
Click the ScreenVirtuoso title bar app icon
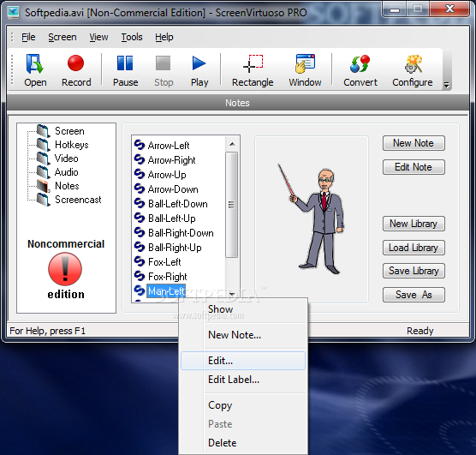pos(14,12)
